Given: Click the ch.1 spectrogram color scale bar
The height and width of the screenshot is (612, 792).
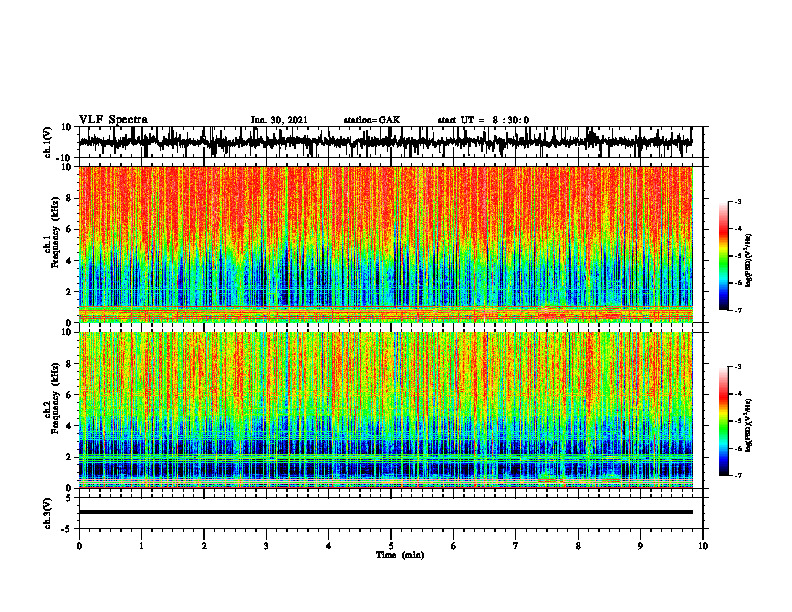Looking at the screenshot, I should coord(723,256).
